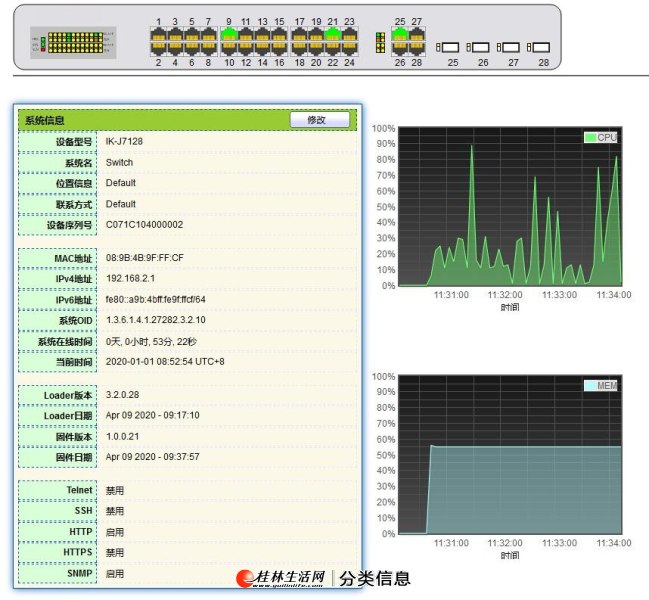Viewport: 649px width, 600px height.
Task: Select green RJ45 port 21 on the switch panel
Action: (332, 34)
